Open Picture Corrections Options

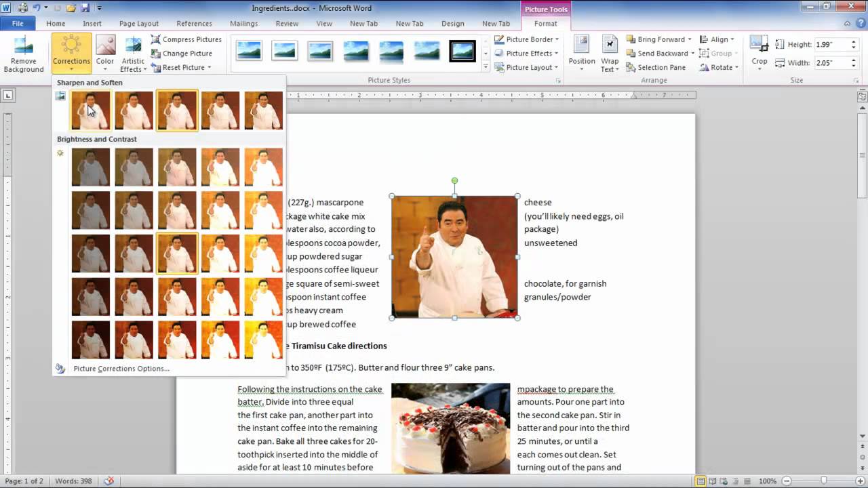click(121, 369)
